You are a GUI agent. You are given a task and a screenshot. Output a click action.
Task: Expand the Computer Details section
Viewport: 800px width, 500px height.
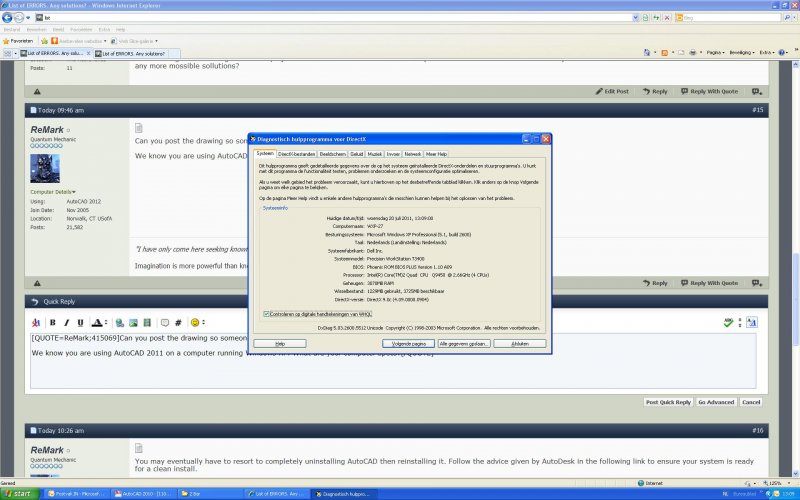pyautogui.click(x=53, y=192)
